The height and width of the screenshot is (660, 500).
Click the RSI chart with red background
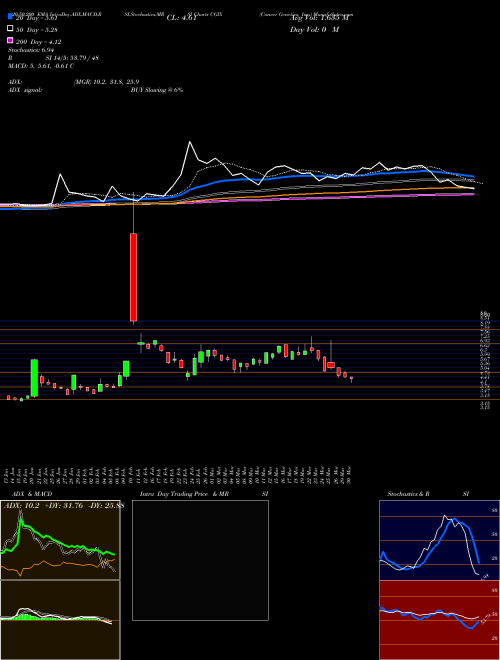tap(439, 620)
